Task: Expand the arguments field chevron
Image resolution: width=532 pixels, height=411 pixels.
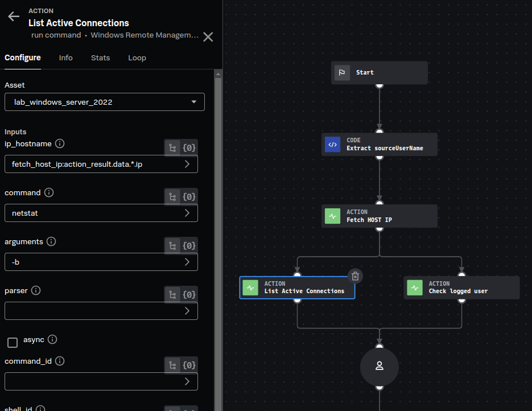Action: (x=187, y=262)
